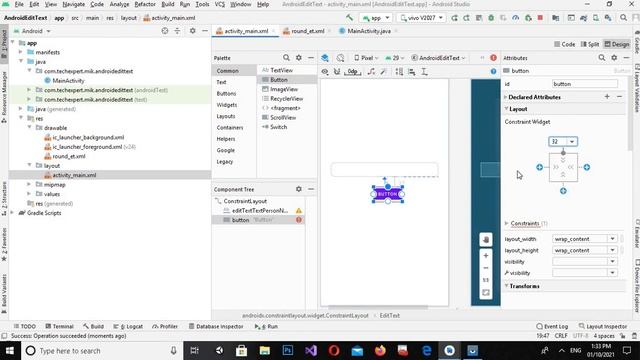The width and height of the screenshot is (640, 360).
Task: Open Android project view dropdown
Action: (x=32, y=31)
